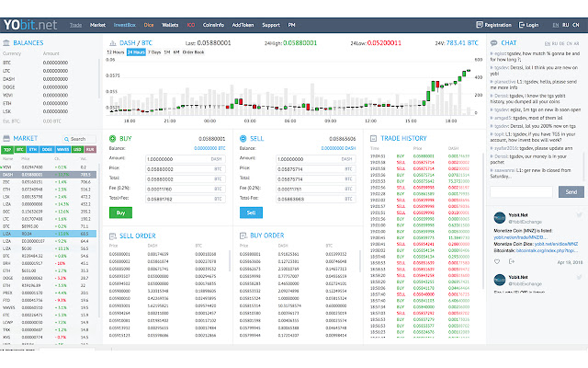This screenshot has height=368, width=588.
Task: Open the PM menu item
Action: (291, 25)
